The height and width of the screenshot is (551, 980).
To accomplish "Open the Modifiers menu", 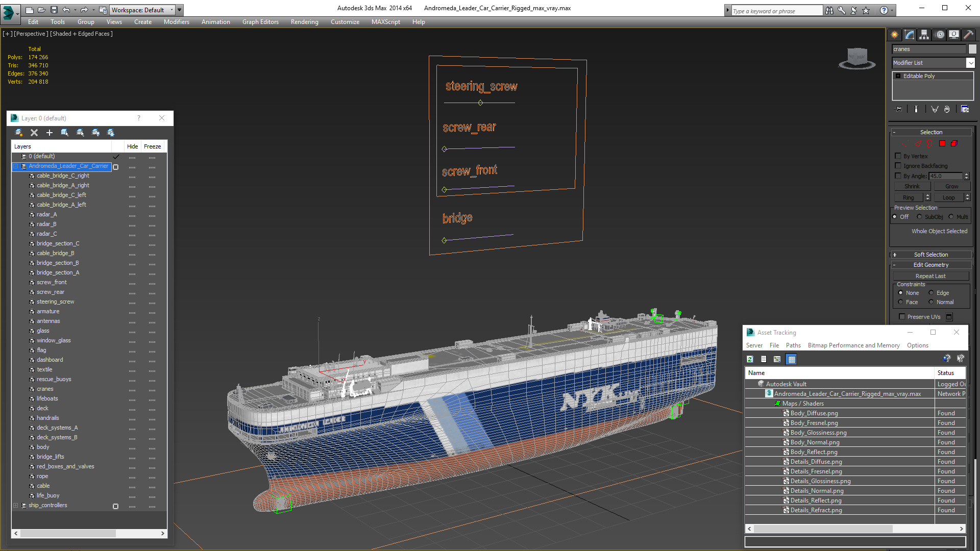I will tap(177, 22).
